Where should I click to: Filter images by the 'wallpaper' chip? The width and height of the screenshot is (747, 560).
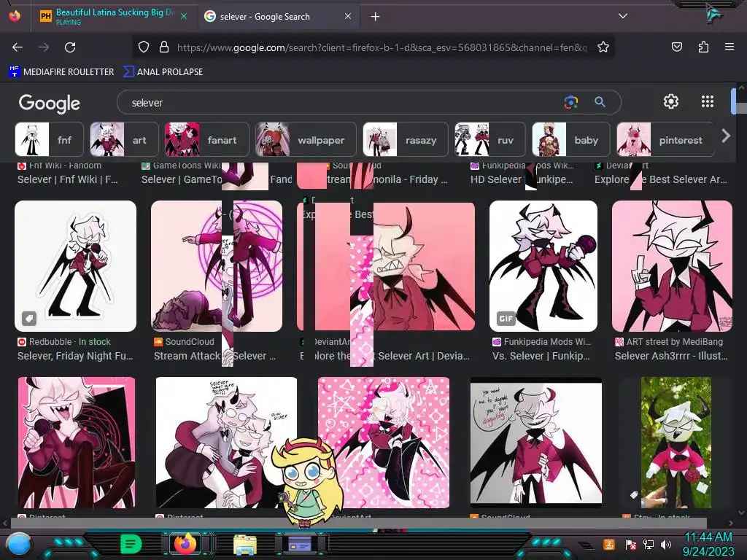306,139
